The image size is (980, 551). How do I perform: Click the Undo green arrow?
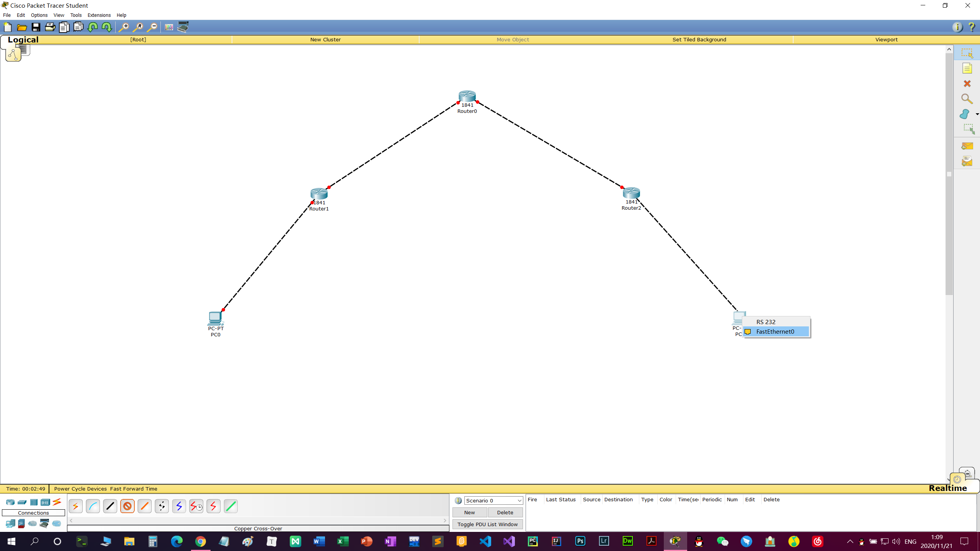93,27
